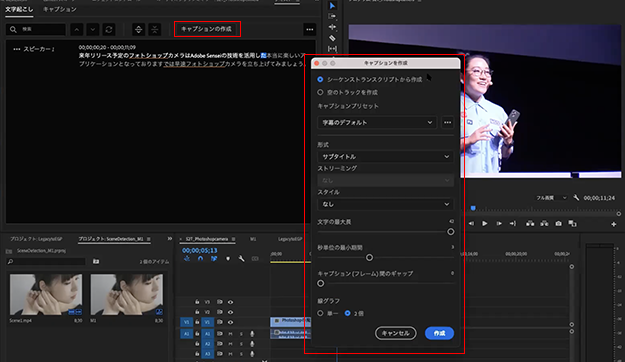Viewport: 625px width, 362px height.
Task: Toggle linked selection in the timeline
Action: 214,259
